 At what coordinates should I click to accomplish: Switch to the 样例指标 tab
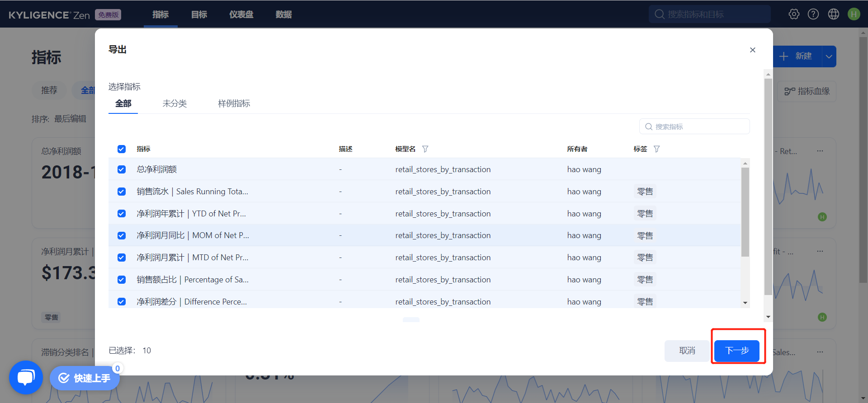coord(234,103)
